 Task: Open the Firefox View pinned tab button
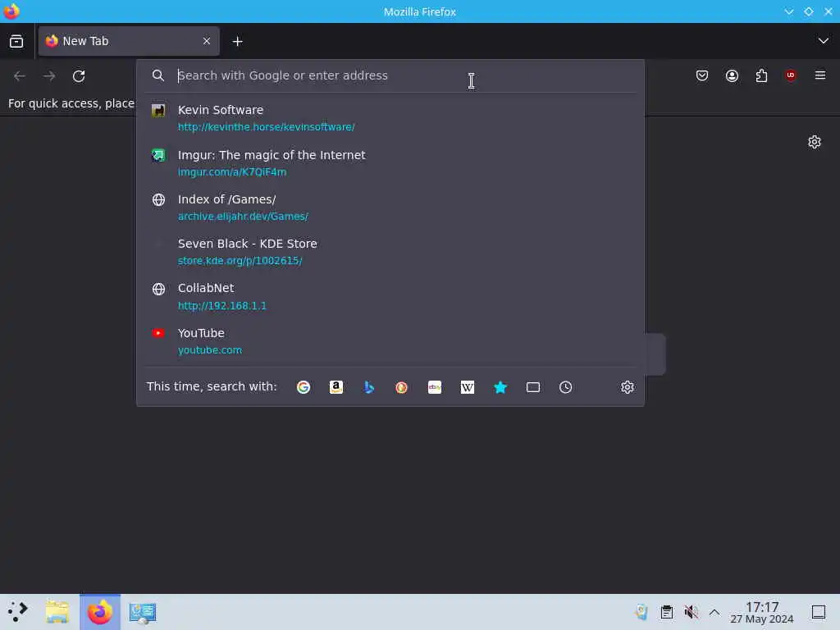[16, 41]
